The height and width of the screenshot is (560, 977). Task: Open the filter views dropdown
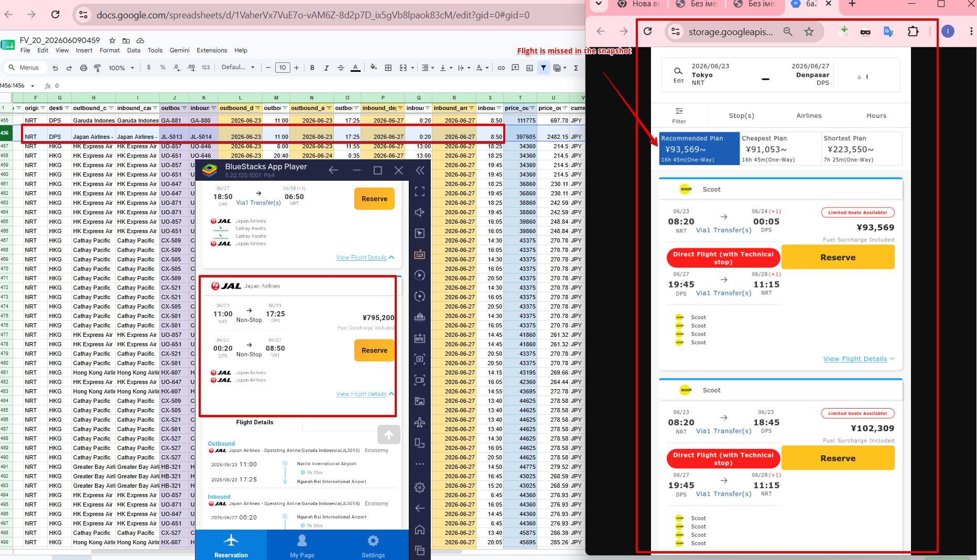560,68
